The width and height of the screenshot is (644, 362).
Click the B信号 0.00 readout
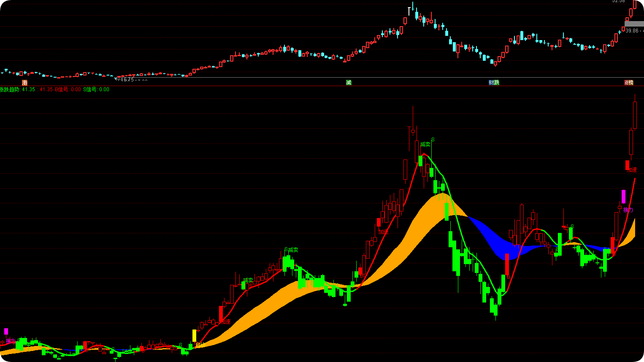click(x=68, y=89)
